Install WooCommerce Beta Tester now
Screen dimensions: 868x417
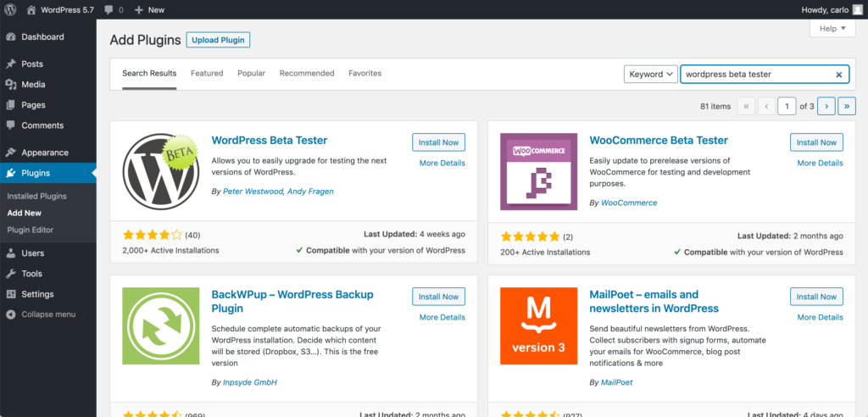pyautogui.click(x=816, y=142)
